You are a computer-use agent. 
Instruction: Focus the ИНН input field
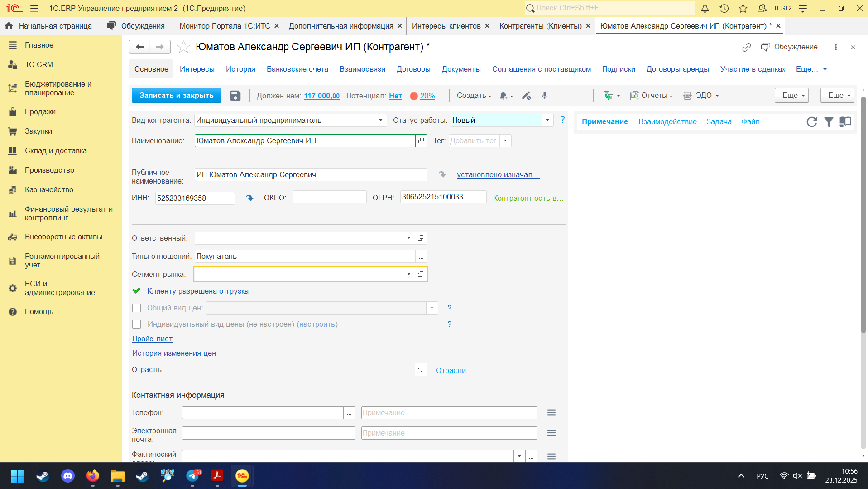point(195,198)
